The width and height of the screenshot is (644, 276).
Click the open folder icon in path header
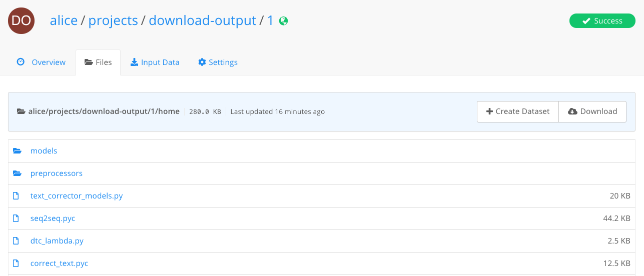click(x=21, y=111)
